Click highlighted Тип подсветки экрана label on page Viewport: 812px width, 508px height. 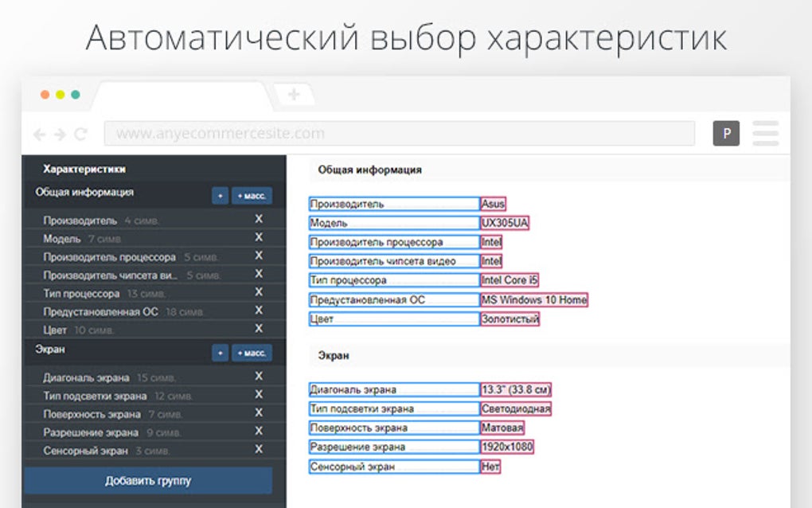[x=394, y=408]
